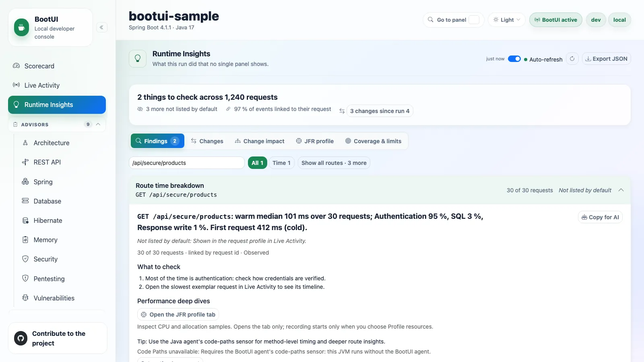Click the Runtime Insights lightbulb header icon
This screenshot has width=644, height=362.
[138, 59]
